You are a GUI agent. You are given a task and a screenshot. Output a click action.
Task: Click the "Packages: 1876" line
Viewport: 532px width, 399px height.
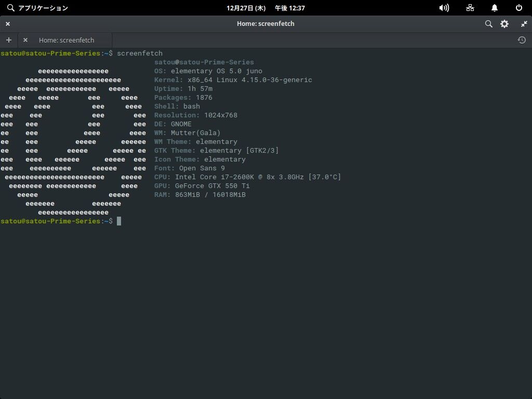(183, 97)
